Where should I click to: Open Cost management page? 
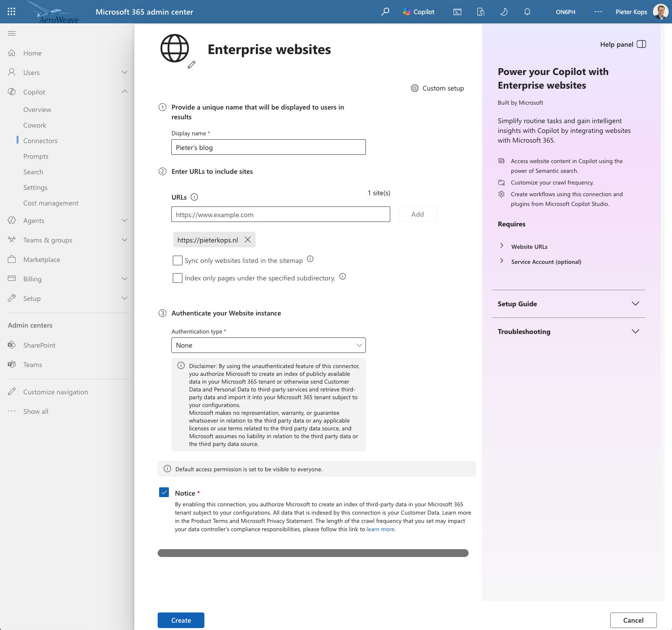pyautogui.click(x=51, y=203)
